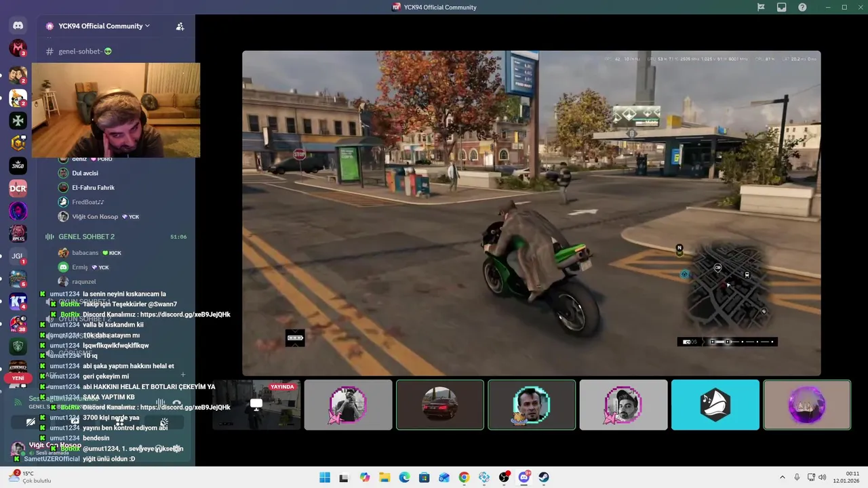Open Google Chrome from the taskbar
The height and width of the screenshot is (488, 868).
pyautogui.click(x=464, y=477)
